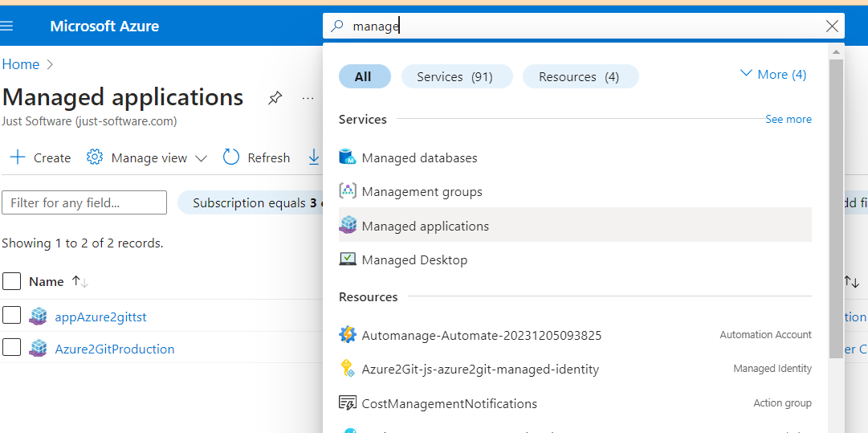Open Azure2GitProduction application link
Viewport: 868px width, 433px height.
(x=115, y=349)
